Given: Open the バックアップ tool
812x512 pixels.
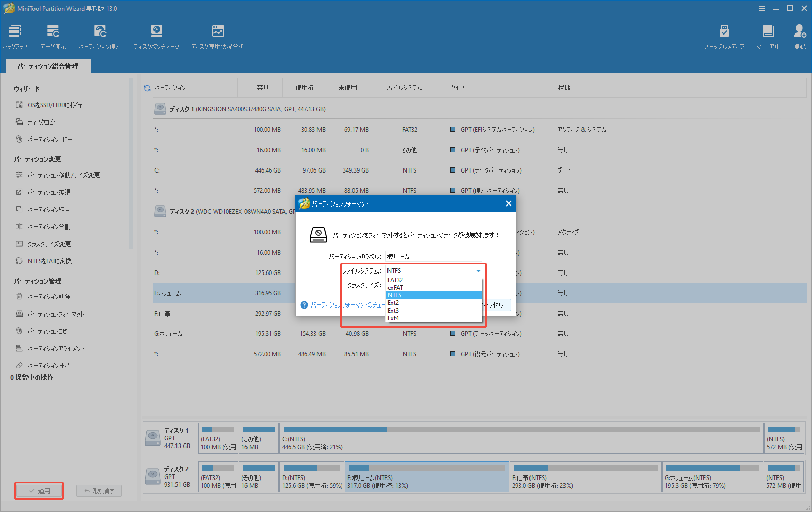Looking at the screenshot, I should click(14, 36).
